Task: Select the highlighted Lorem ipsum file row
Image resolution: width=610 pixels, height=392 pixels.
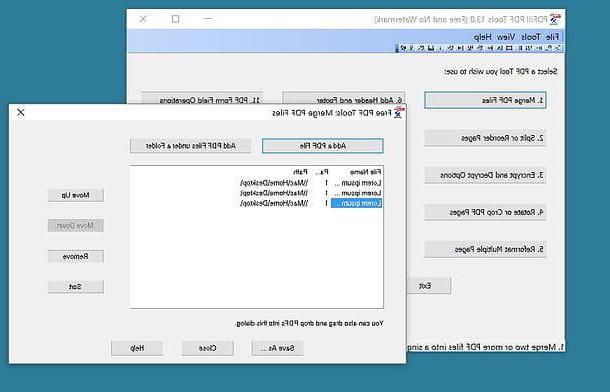Action: (257, 203)
